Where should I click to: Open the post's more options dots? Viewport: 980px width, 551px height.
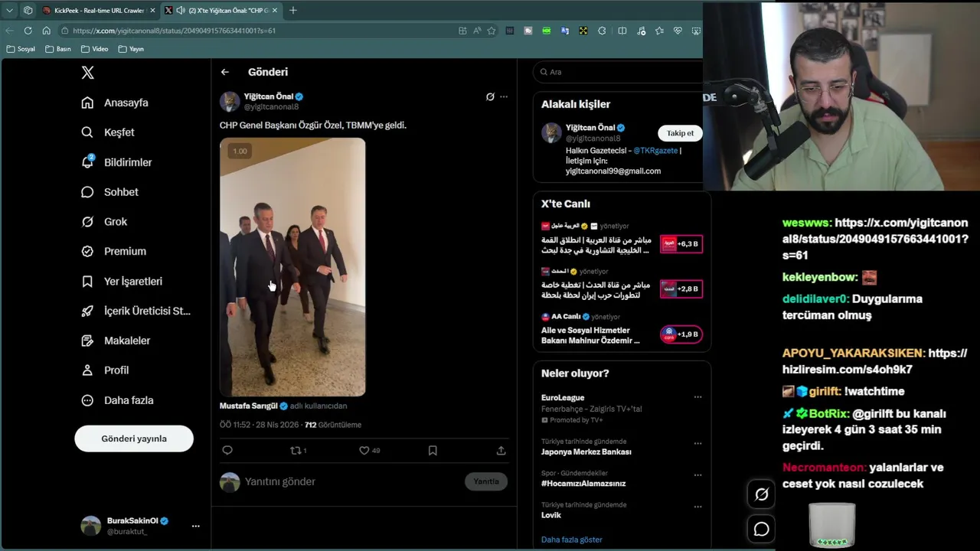point(504,96)
